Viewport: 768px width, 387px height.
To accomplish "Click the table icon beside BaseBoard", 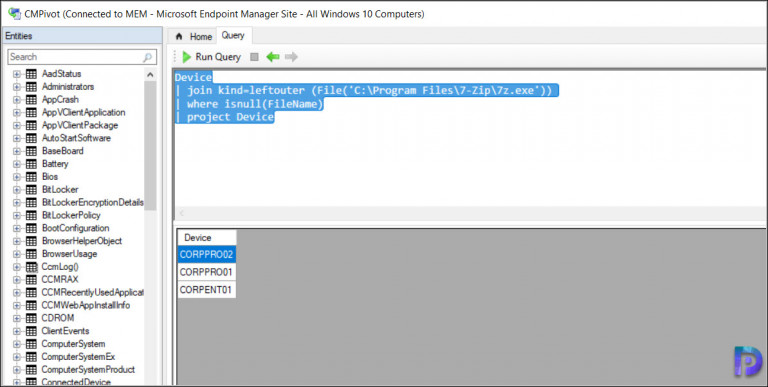I will (x=31, y=151).
